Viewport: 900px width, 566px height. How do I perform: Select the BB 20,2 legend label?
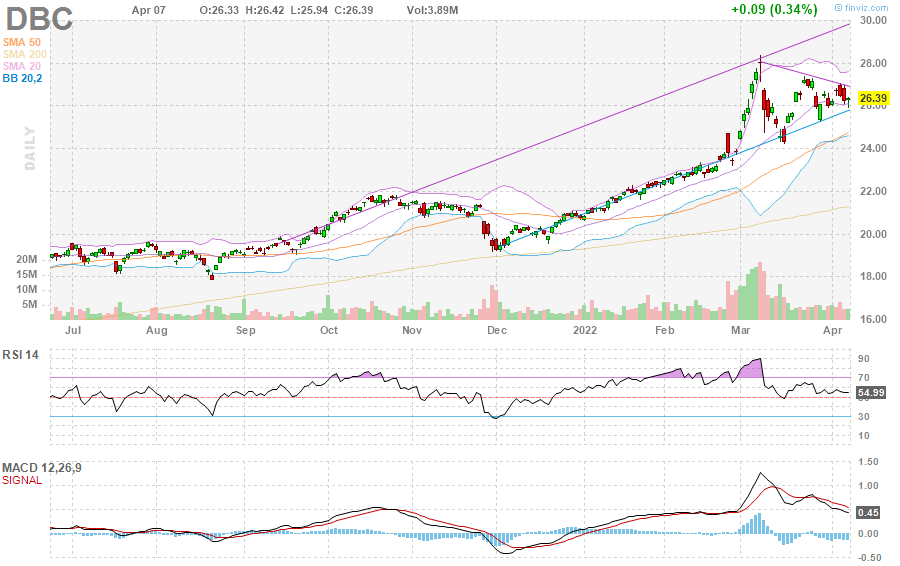[22, 79]
